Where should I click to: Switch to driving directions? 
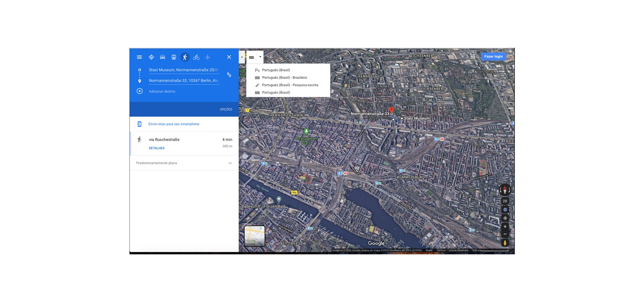tap(162, 57)
